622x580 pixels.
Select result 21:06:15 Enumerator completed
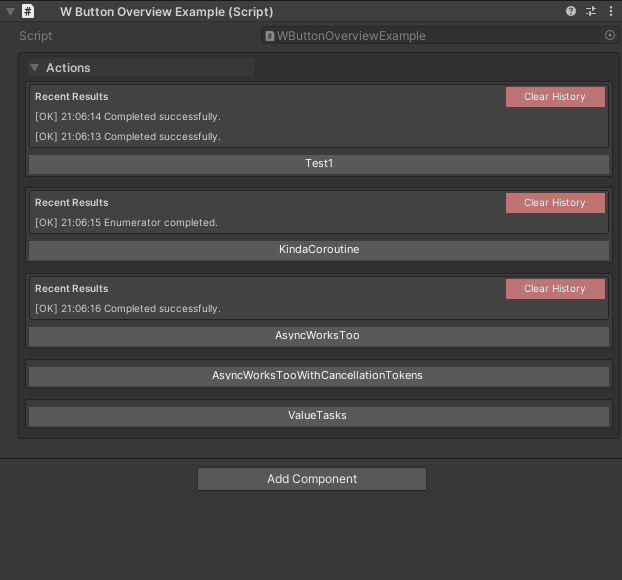coord(126,223)
